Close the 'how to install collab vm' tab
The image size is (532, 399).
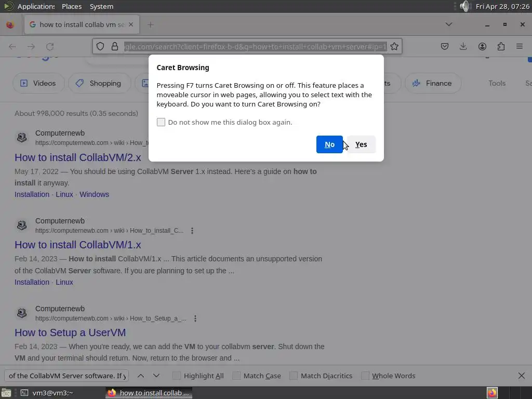[131, 24]
